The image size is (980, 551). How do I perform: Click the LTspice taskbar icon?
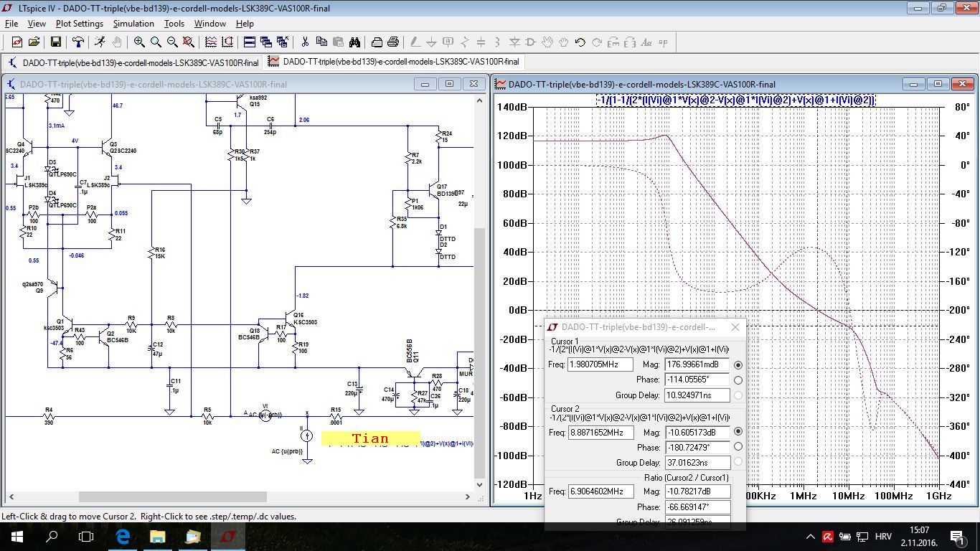pyautogui.click(x=228, y=536)
